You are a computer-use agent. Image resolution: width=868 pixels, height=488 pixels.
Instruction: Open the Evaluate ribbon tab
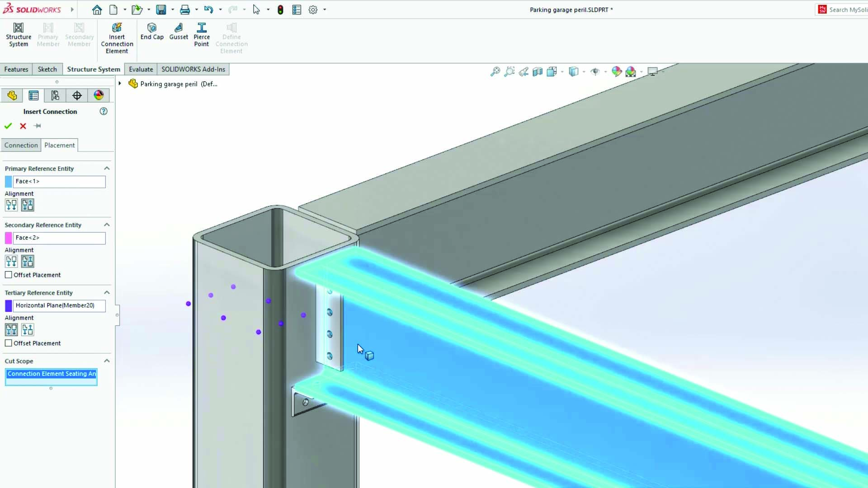[141, 69]
